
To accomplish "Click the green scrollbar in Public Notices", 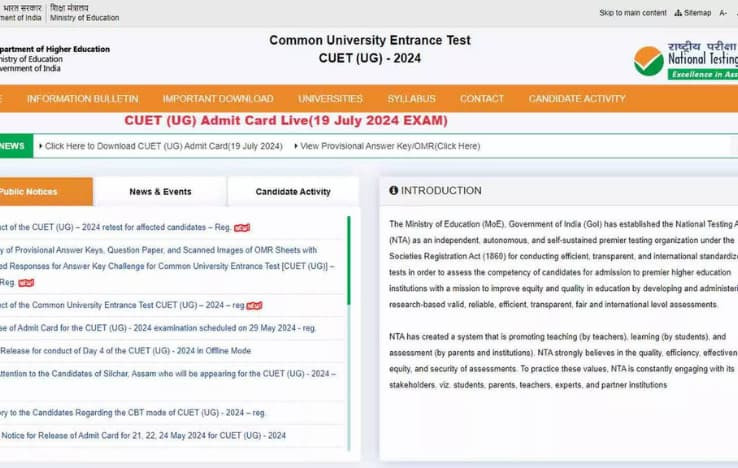I will [x=349, y=260].
